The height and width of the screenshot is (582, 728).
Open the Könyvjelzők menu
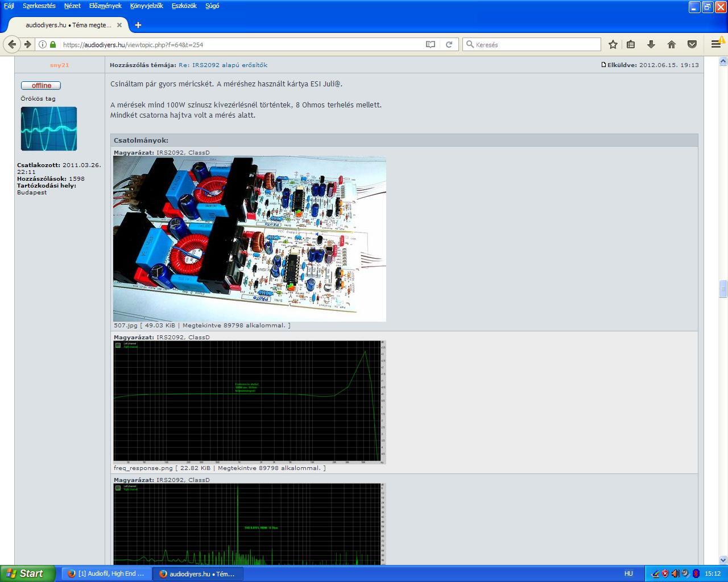coord(146,6)
